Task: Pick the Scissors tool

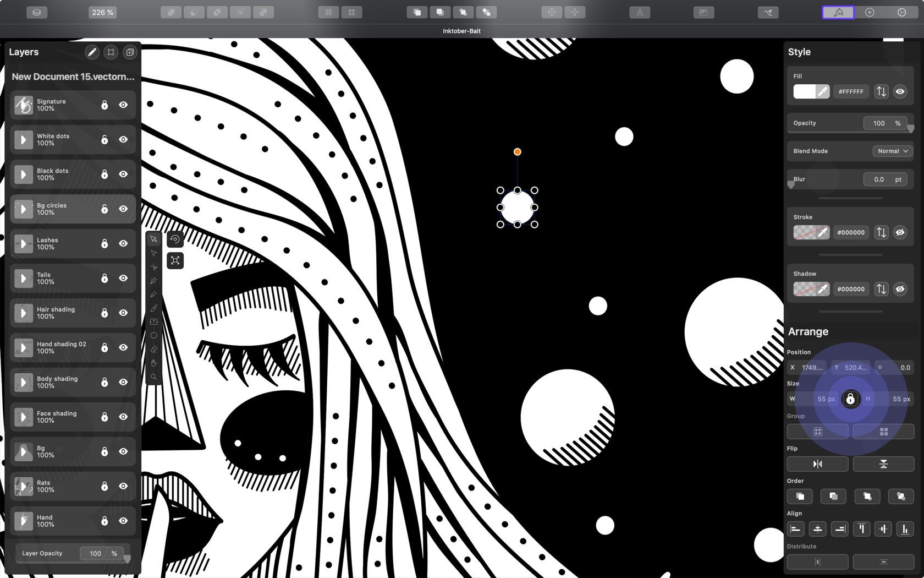Action: (154, 267)
